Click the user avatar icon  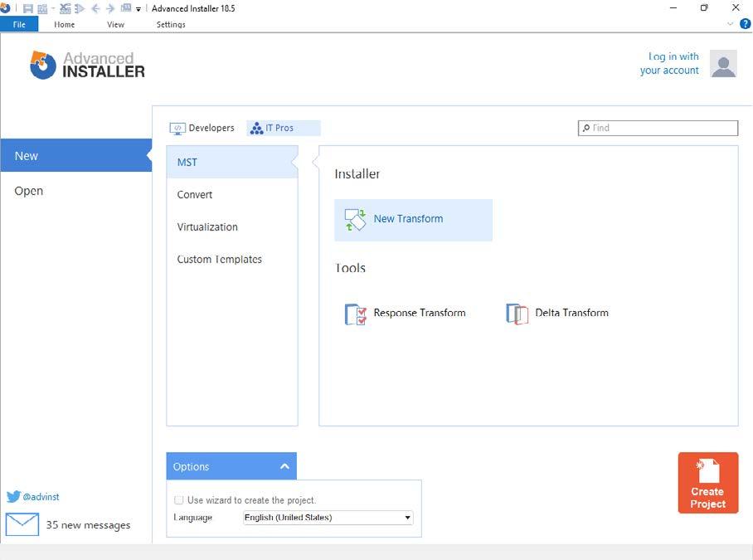[723, 63]
